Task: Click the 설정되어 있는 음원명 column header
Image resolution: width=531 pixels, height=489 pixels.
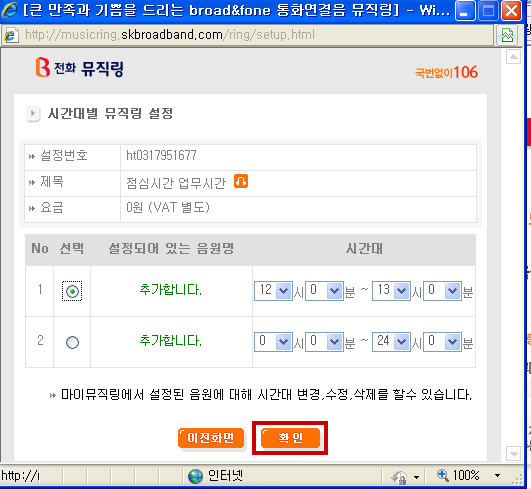Action: (x=171, y=249)
